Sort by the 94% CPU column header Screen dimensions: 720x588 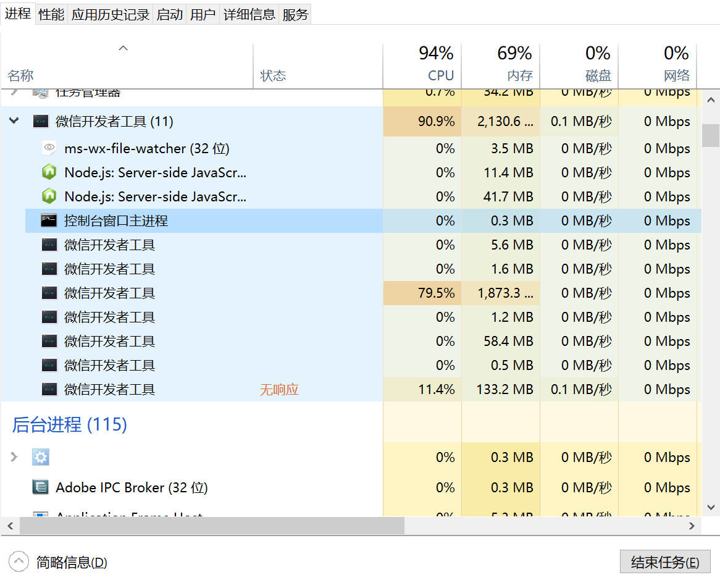point(422,65)
